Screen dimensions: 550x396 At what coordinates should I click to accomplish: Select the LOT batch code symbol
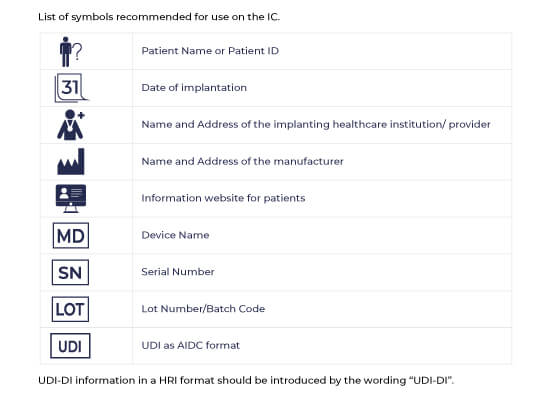70,309
